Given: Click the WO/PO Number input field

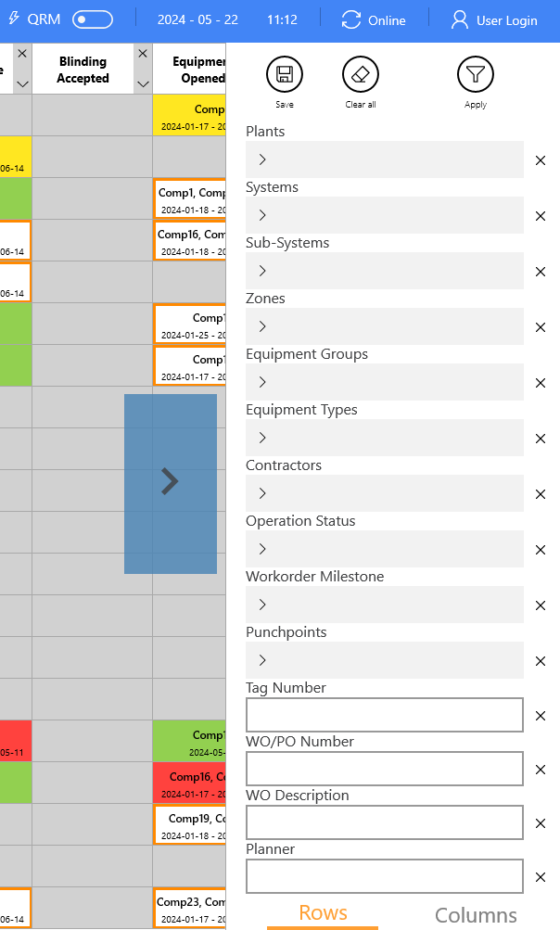Looking at the screenshot, I should point(385,769).
